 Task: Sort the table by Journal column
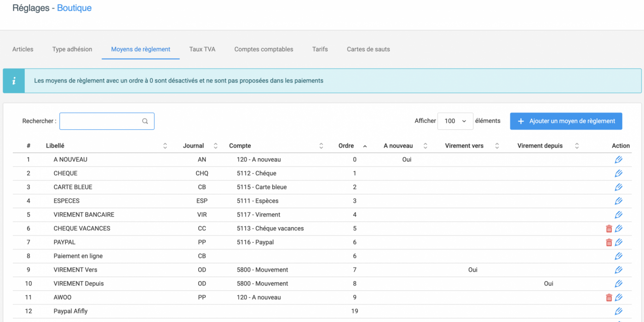[215, 146]
